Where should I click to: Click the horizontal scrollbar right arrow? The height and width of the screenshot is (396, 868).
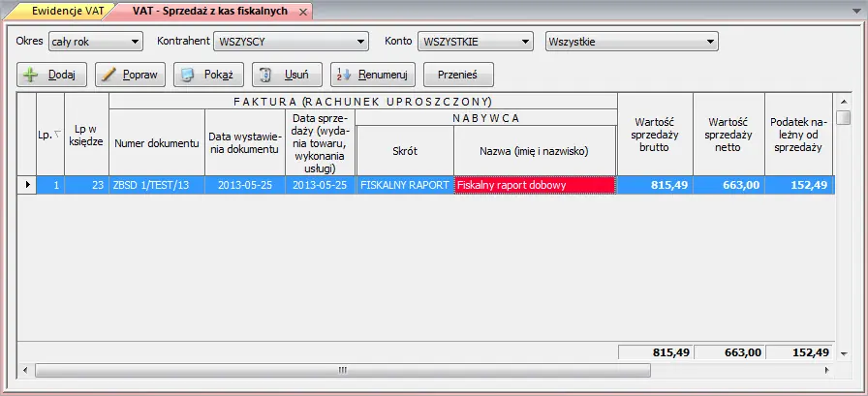point(826,370)
